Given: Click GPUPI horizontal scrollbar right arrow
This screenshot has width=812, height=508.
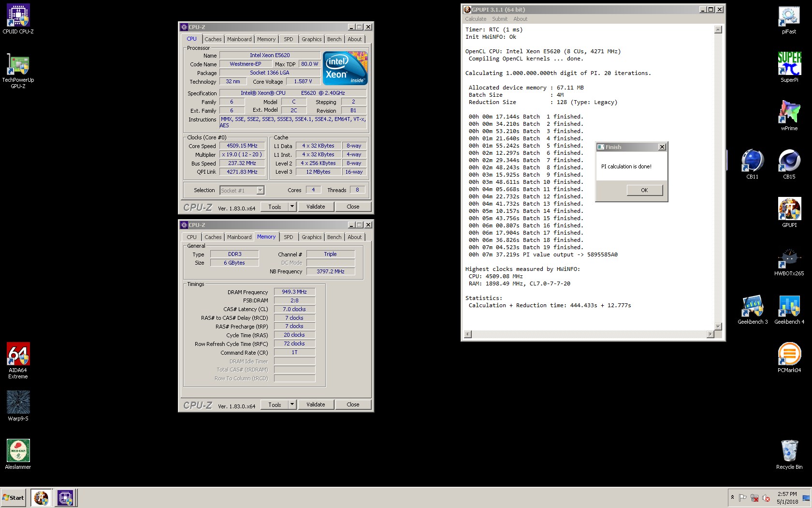Looking at the screenshot, I should tap(710, 334).
